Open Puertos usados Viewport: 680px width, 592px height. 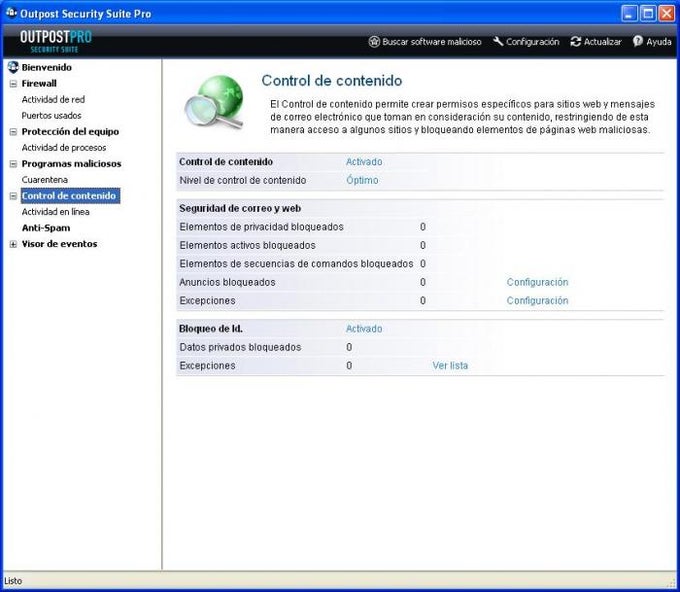[52, 115]
